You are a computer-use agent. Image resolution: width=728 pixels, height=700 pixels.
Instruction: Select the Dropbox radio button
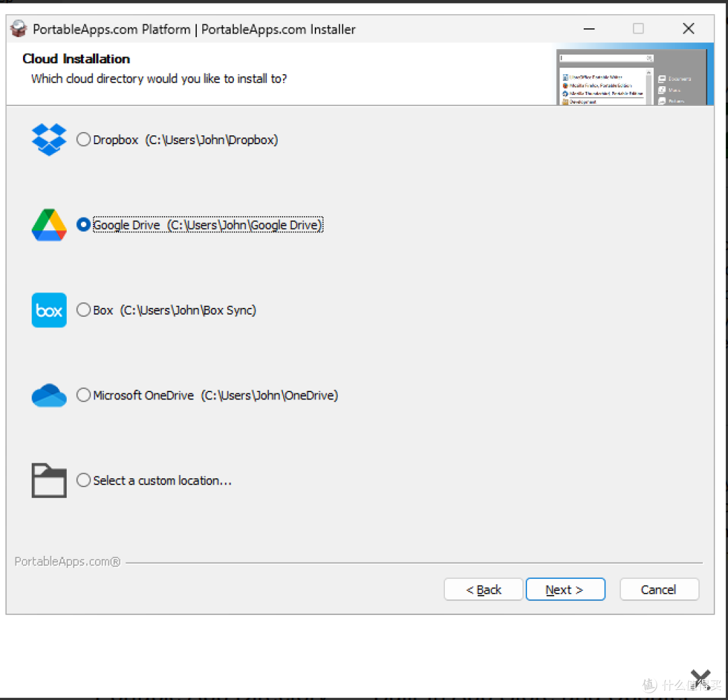84,139
